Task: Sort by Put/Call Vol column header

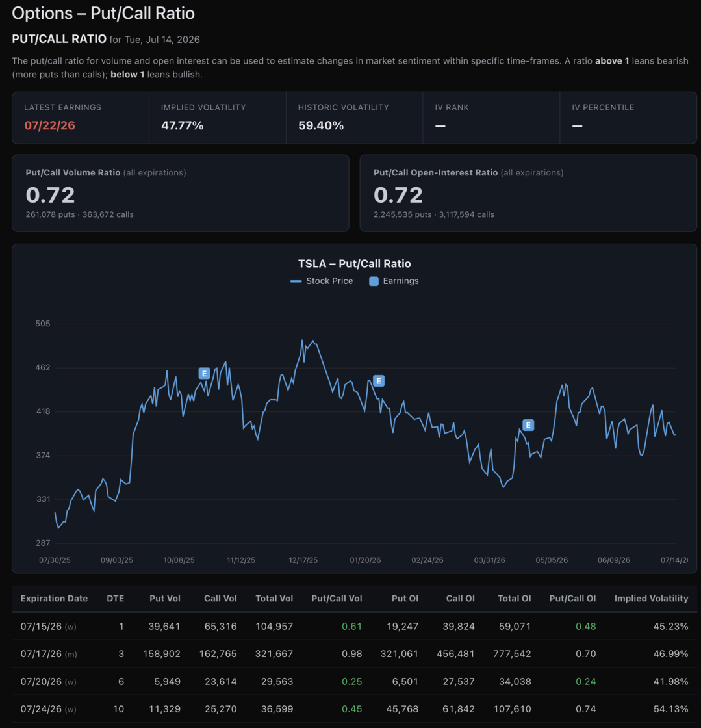Action: point(337,599)
